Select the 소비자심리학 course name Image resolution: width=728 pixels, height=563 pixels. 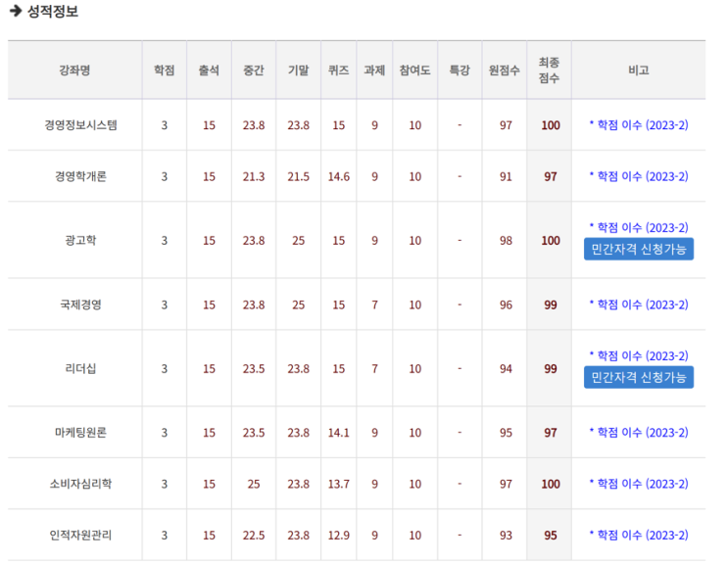(80, 484)
